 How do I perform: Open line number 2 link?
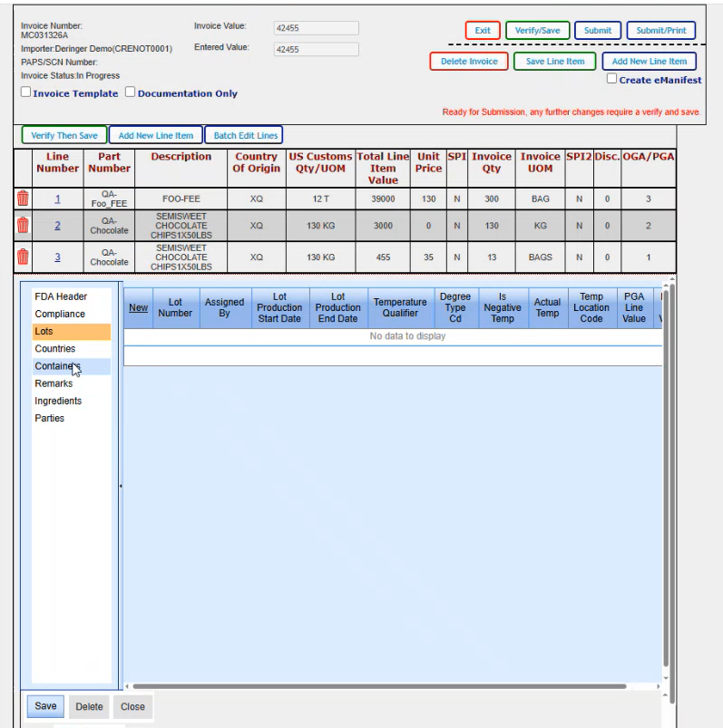(x=58, y=226)
